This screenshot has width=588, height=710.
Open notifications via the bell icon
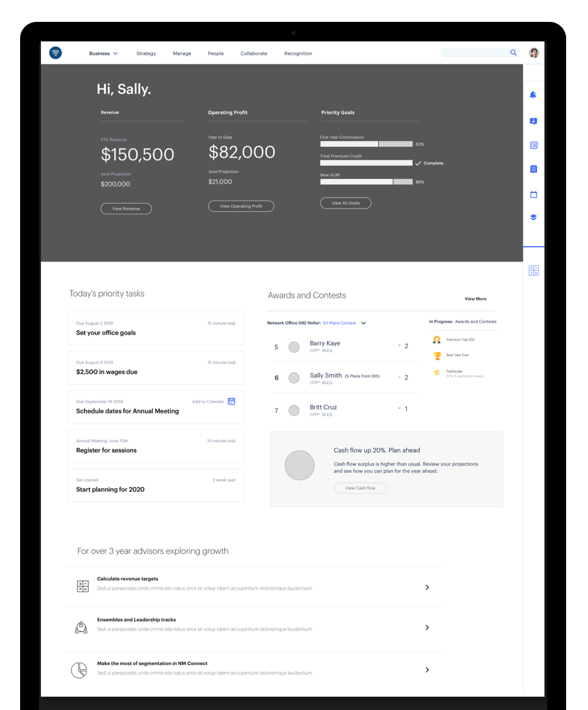(x=533, y=95)
